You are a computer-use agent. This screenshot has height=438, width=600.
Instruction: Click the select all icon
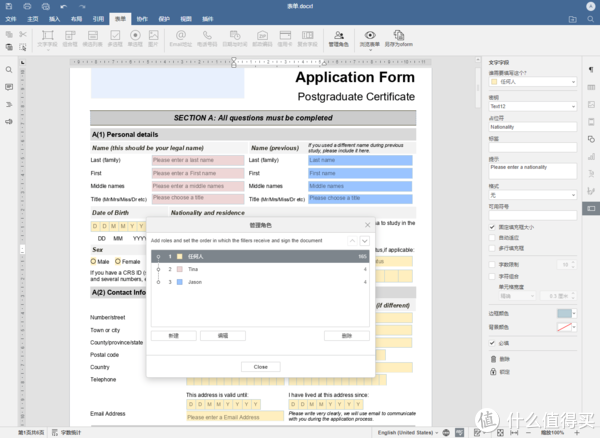[23, 47]
